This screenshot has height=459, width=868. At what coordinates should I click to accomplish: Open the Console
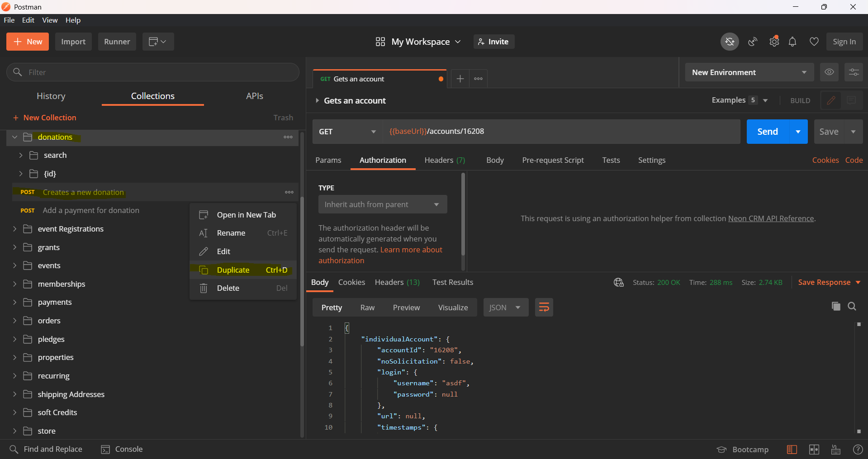122,449
